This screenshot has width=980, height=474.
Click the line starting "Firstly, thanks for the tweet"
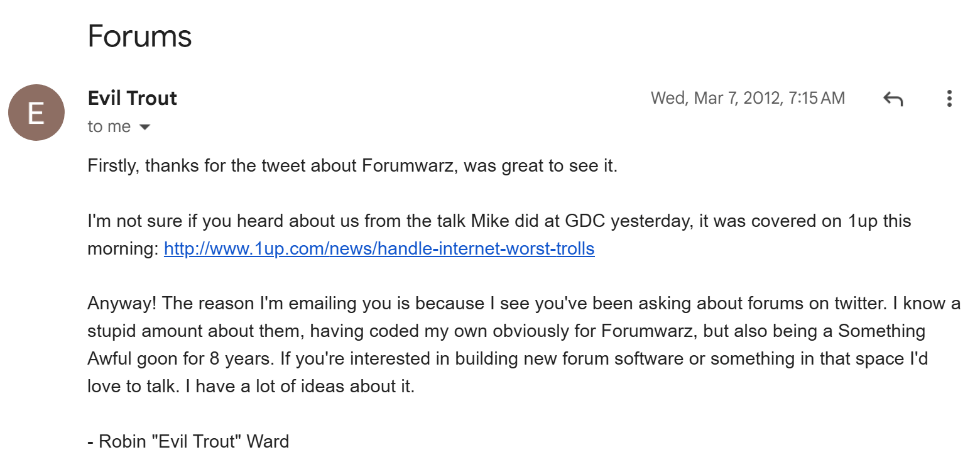coord(352,167)
